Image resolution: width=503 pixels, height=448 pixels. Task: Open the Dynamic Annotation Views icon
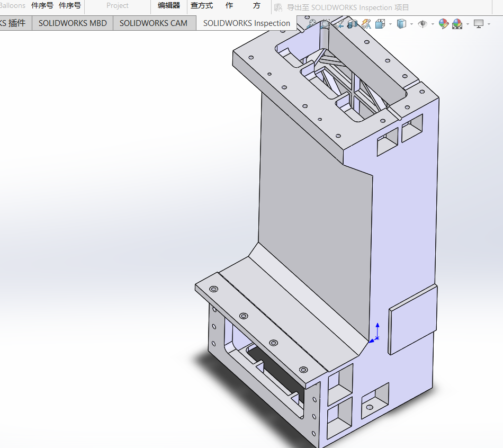[366, 24]
